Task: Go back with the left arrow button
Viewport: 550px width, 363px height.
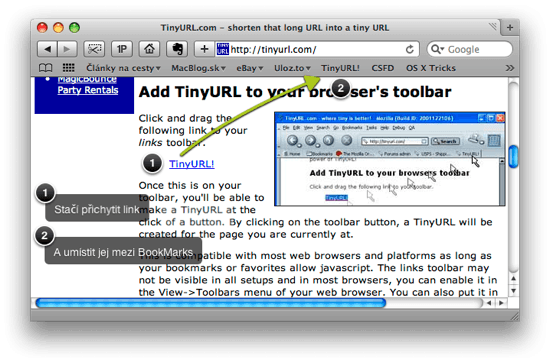Action: [x=48, y=49]
